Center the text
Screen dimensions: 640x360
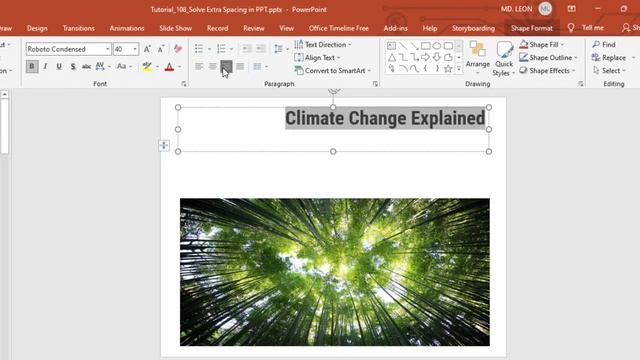click(213, 66)
